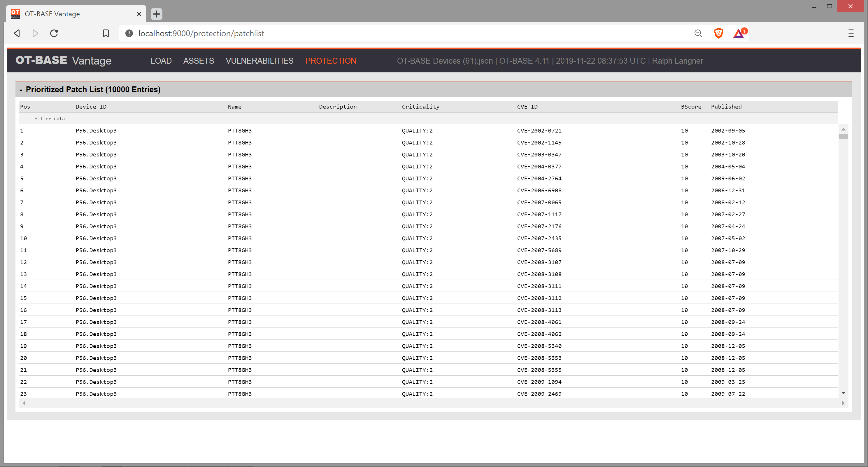Click QUALITY:2 in row 18
The height and width of the screenshot is (467, 868).
click(417, 334)
